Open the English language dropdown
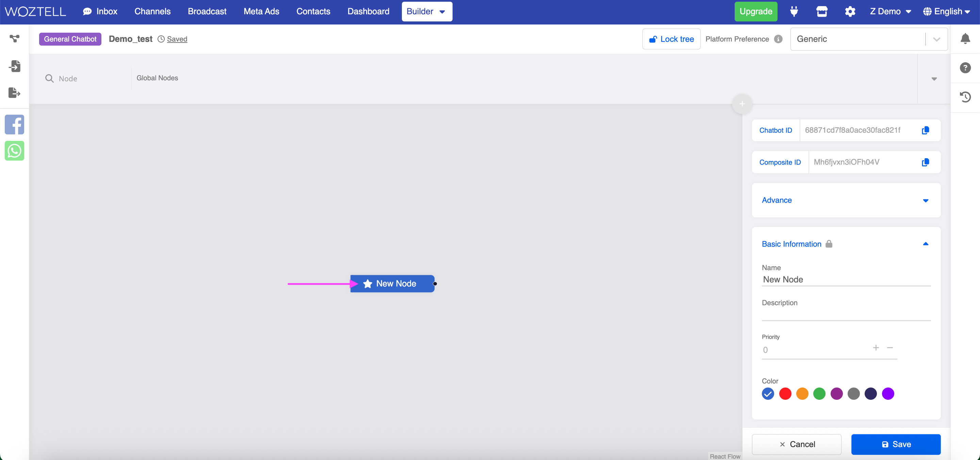980x460 pixels. tap(947, 12)
